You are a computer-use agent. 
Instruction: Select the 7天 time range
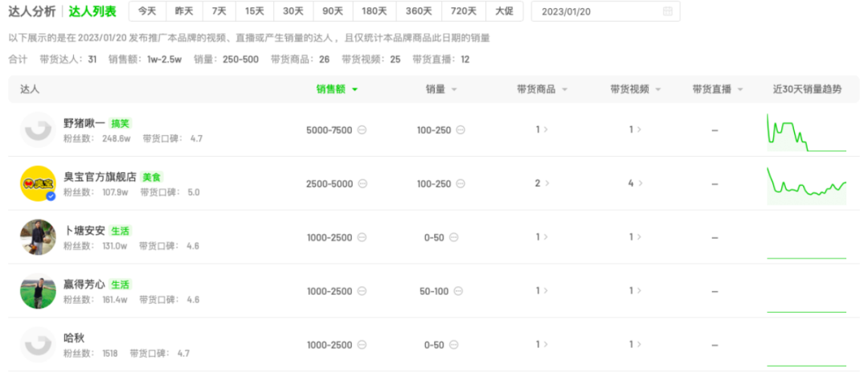219,11
